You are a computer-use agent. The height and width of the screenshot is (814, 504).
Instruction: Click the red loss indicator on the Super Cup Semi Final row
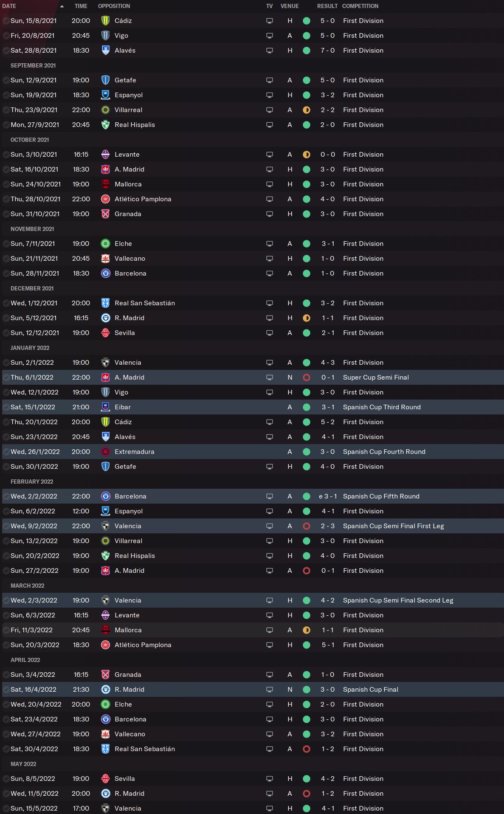point(306,377)
